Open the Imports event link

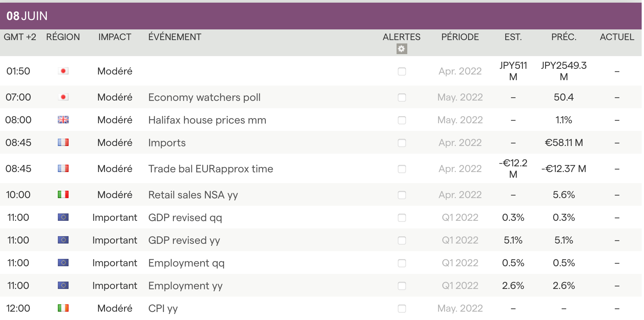click(167, 143)
